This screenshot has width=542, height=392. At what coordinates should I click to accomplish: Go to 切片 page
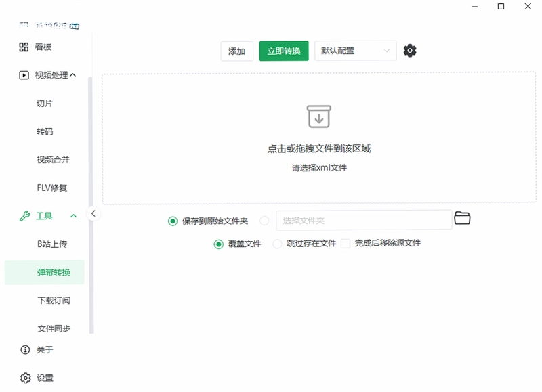point(45,104)
